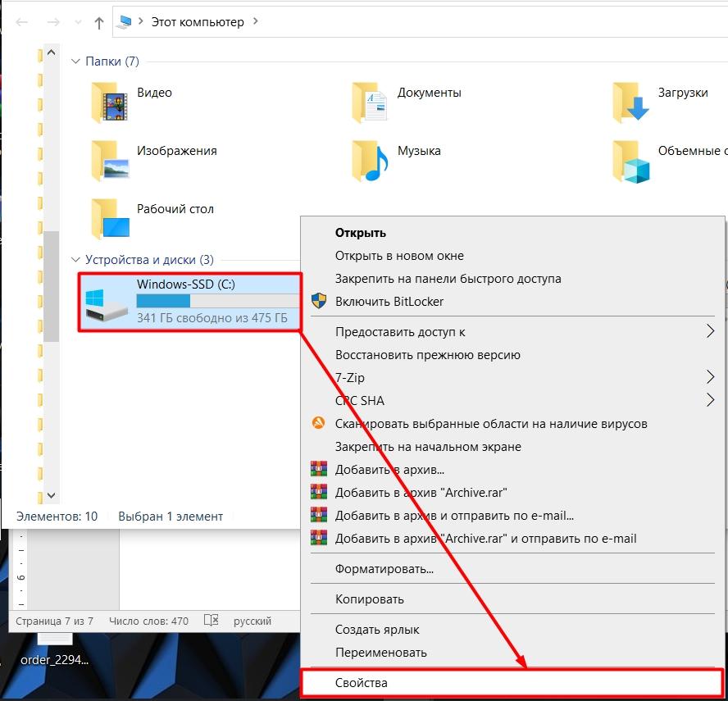The width and height of the screenshot is (728, 701).
Task: Choose Создать ярлык
Action: click(513, 630)
